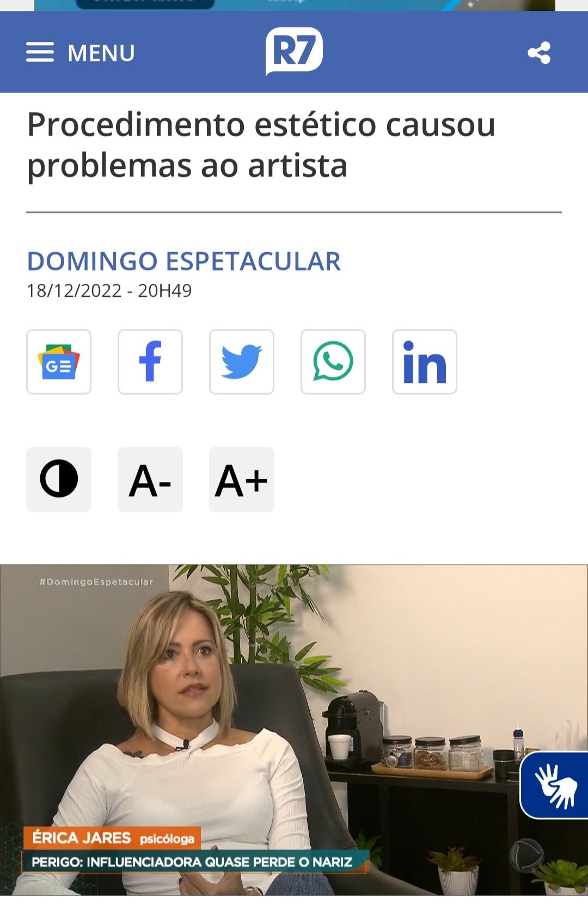Screen dimensions: 588x921
Task: Open the Libras sign language accessibility widget
Action: tap(554, 785)
